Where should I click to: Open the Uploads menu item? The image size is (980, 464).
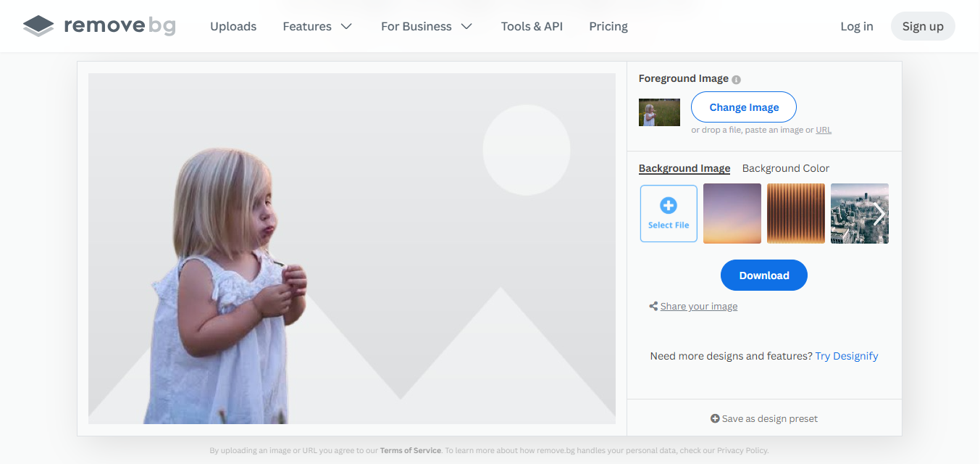click(x=233, y=27)
